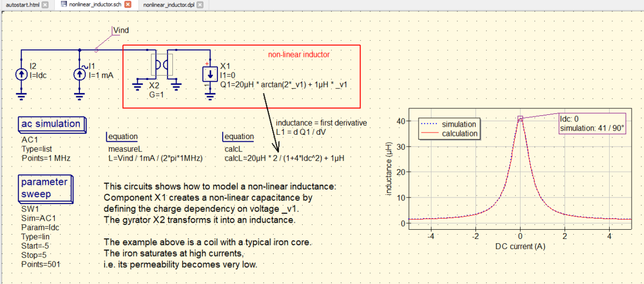Click the ground symbol beneath X1 device
The height and width of the screenshot is (284, 644).
tap(210, 96)
